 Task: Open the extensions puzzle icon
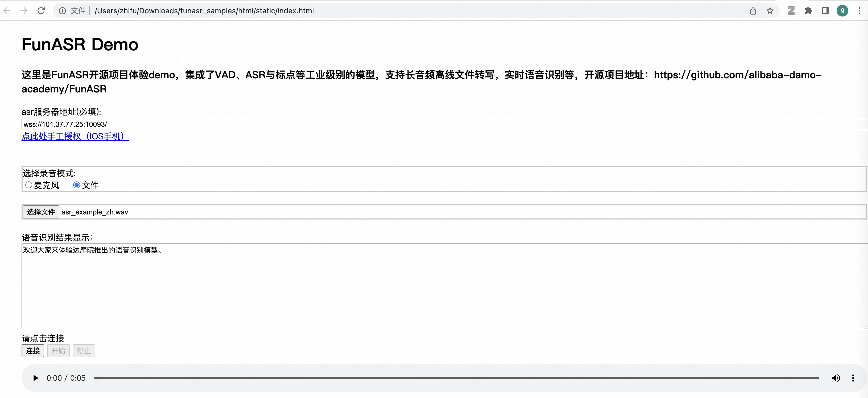tap(808, 11)
